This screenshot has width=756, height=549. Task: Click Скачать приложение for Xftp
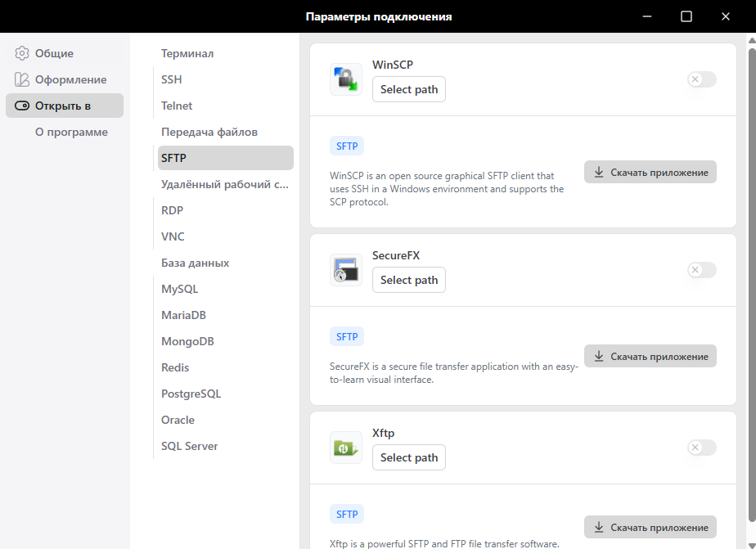point(650,527)
